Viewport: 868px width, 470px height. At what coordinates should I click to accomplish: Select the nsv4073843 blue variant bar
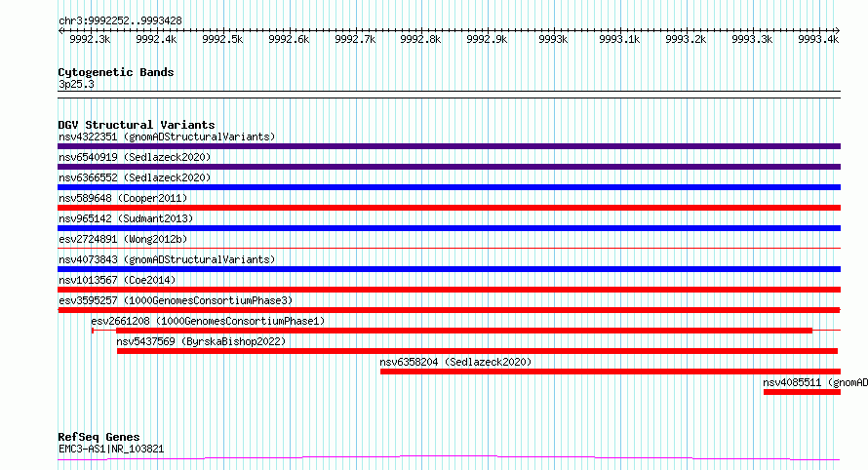pyautogui.click(x=449, y=269)
